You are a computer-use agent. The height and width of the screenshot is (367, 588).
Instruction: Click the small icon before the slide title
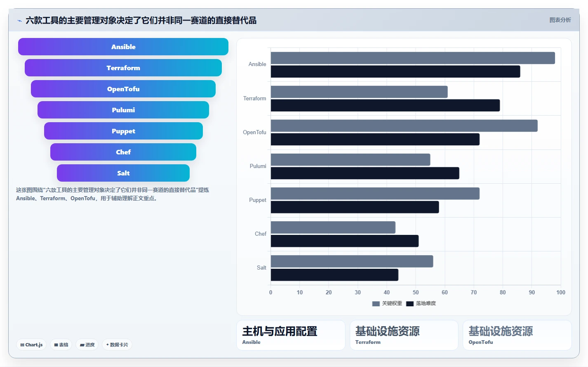pos(19,20)
